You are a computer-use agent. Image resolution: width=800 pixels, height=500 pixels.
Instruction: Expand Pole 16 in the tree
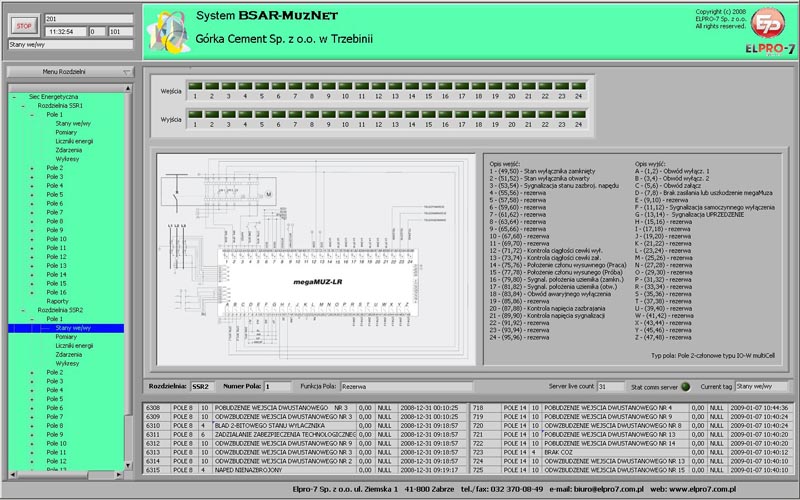pos(32,292)
